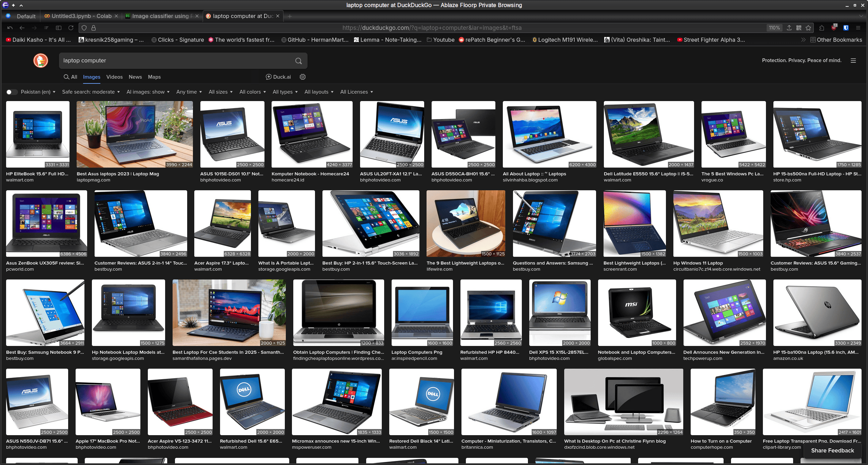Expand the All Licenses dropdown

pos(356,92)
